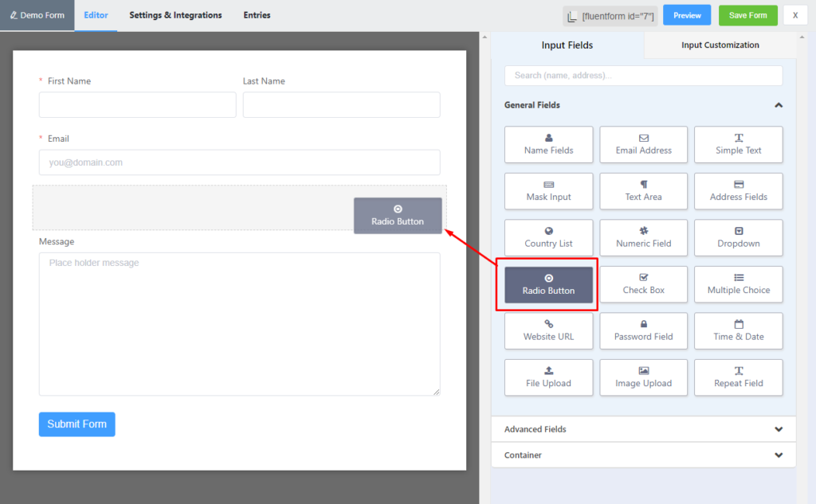816x504 pixels.
Task: Expand the Container section
Action: coord(643,455)
